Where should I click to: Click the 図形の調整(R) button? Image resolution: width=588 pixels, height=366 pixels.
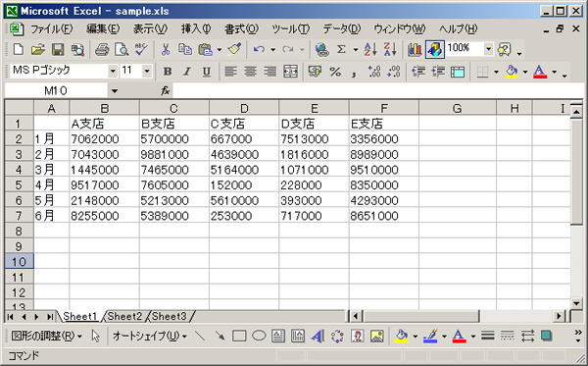pyautogui.click(x=46, y=336)
